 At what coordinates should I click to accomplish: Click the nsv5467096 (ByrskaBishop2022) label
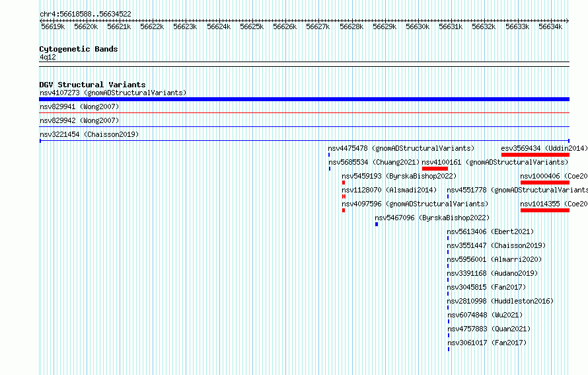click(x=432, y=218)
